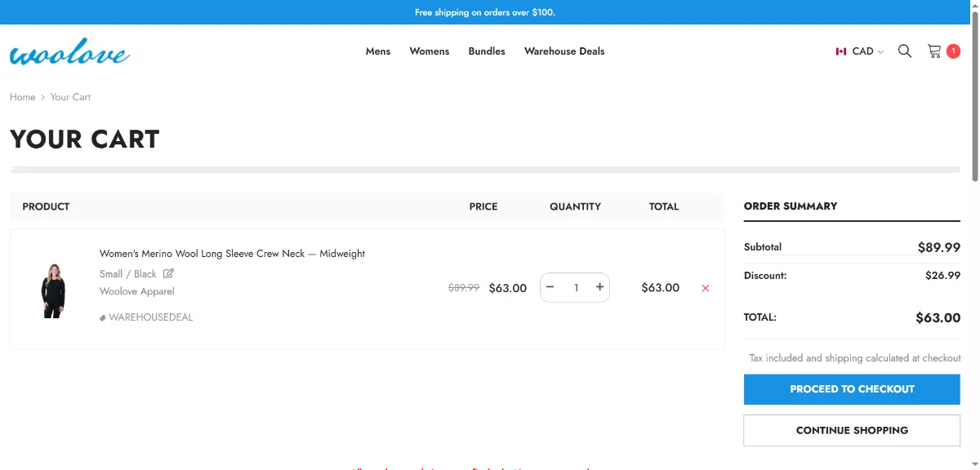Screen dimensions: 980x470
Task: Click the PRODUCT column header
Action: click(x=46, y=206)
